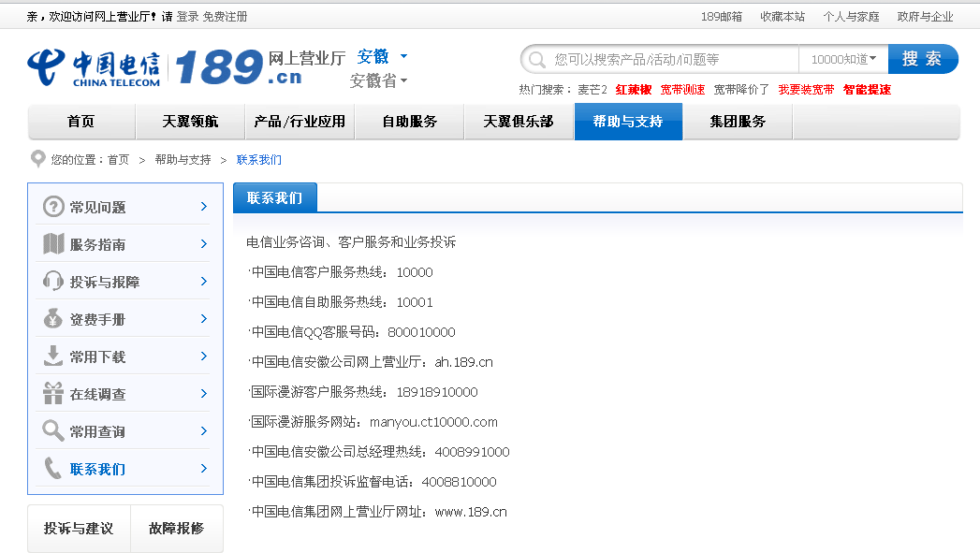Viewport: 980px width, 553px height.
Task: Open 自助服务 navigation item
Action: [409, 122]
